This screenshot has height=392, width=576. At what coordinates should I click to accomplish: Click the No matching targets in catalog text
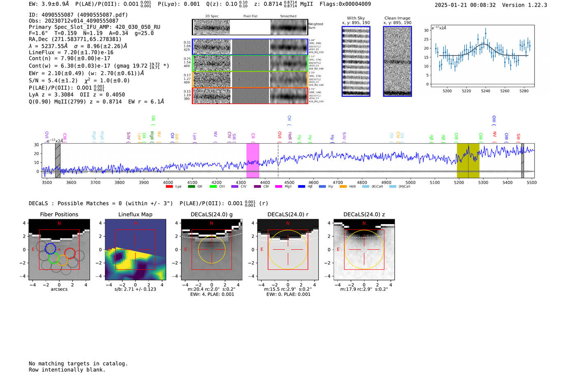click(78, 364)
